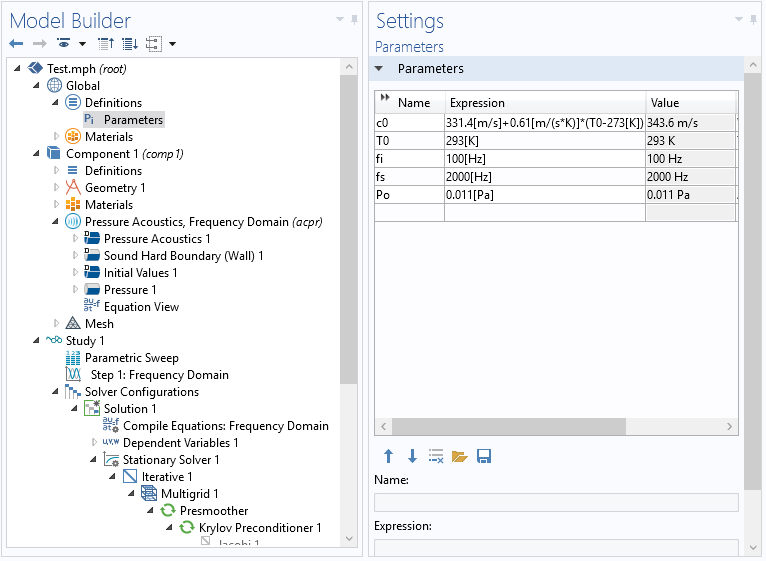
Task: Move parameter row down with arrow icon
Action: pyautogui.click(x=412, y=456)
